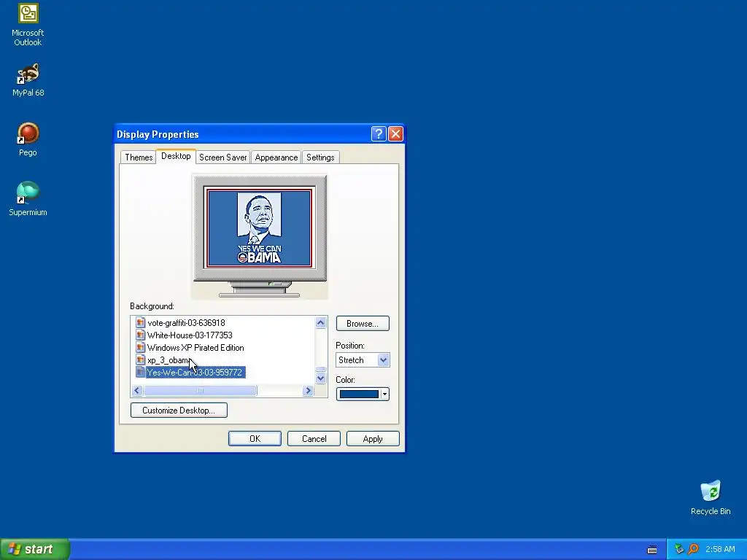The width and height of the screenshot is (747, 560).
Task: Click the horizontal scrollbar thumb
Action: (x=200, y=391)
